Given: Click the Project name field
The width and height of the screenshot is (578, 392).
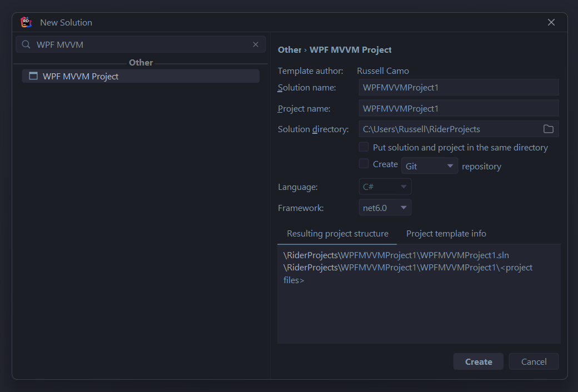Looking at the screenshot, I should [459, 109].
